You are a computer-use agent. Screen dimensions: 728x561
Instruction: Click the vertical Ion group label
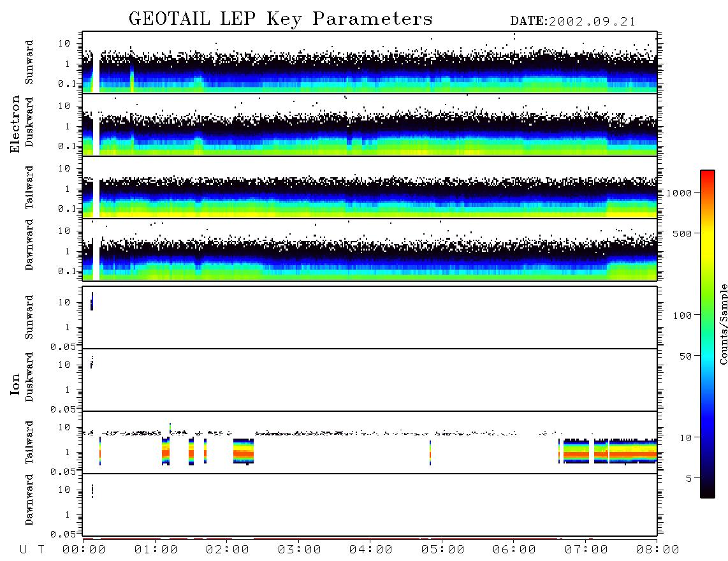15,384
